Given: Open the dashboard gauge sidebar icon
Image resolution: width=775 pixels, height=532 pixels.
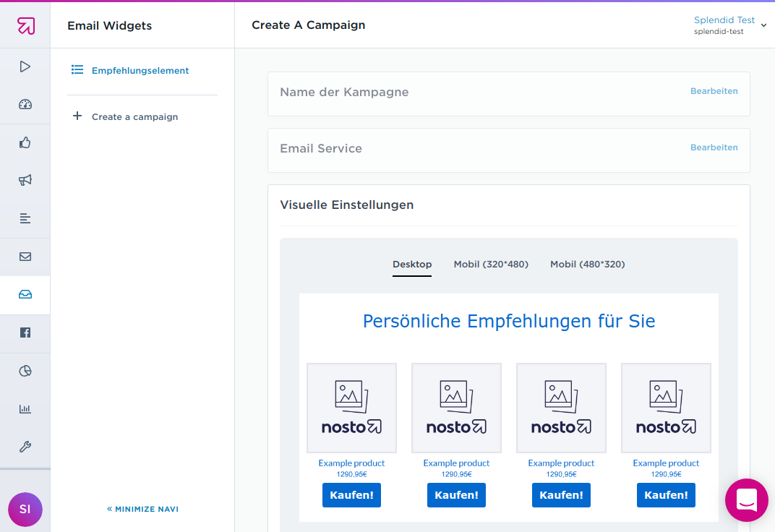Looking at the screenshot, I should click(25, 105).
